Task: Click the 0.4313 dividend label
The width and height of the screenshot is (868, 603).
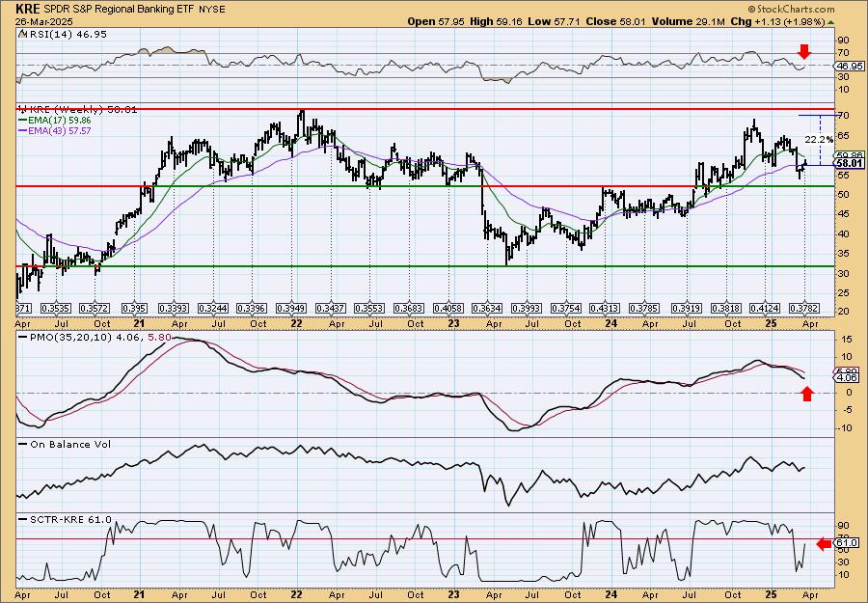Action: [606, 308]
